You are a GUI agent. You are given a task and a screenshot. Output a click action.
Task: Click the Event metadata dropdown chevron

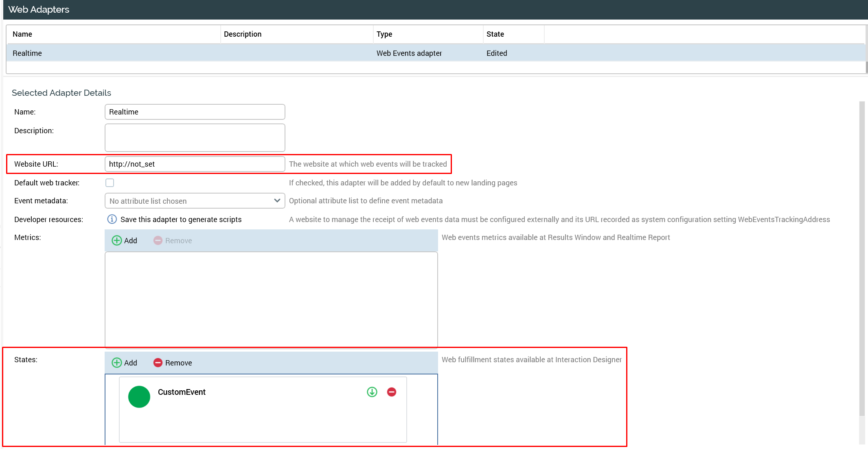[277, 200]
